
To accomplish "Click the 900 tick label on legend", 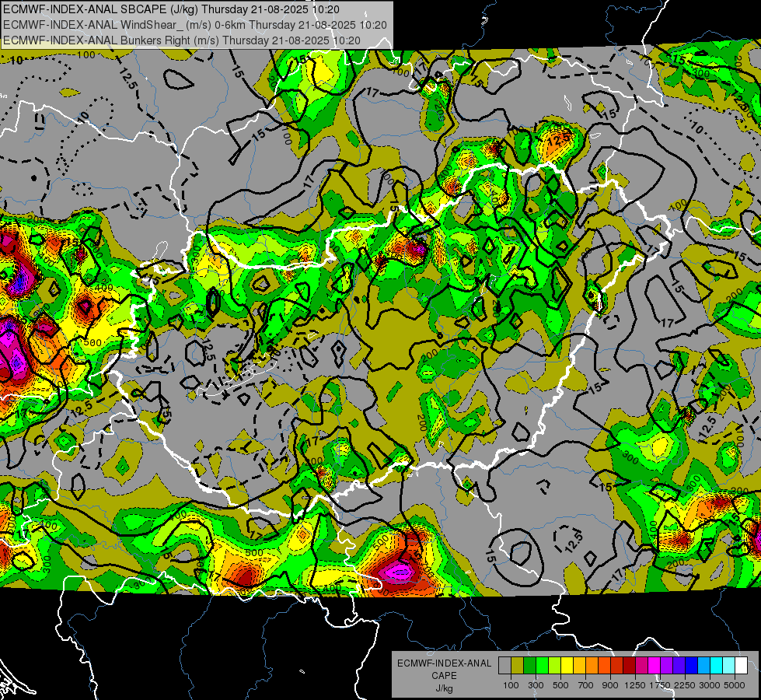I will pos(610,685).
